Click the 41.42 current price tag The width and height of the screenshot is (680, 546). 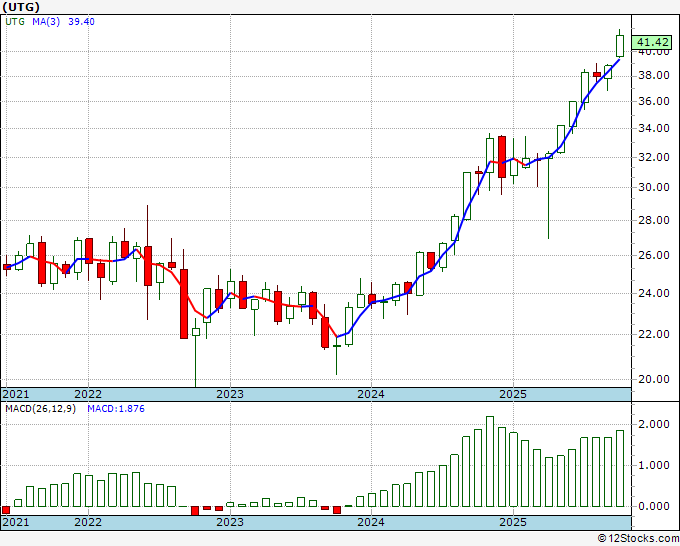click(x=652, y=43)
